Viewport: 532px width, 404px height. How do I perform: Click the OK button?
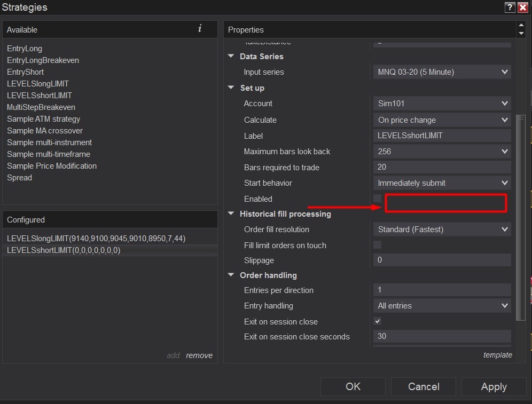(x=353, y=386)
